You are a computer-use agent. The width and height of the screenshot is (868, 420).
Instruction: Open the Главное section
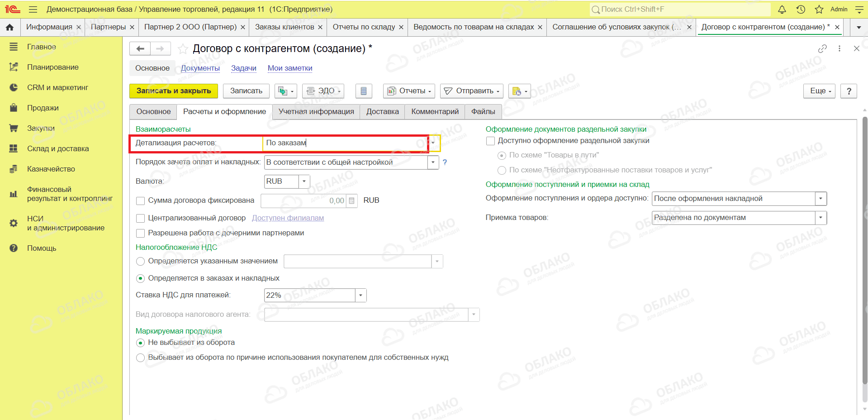[x=42, y=47]
